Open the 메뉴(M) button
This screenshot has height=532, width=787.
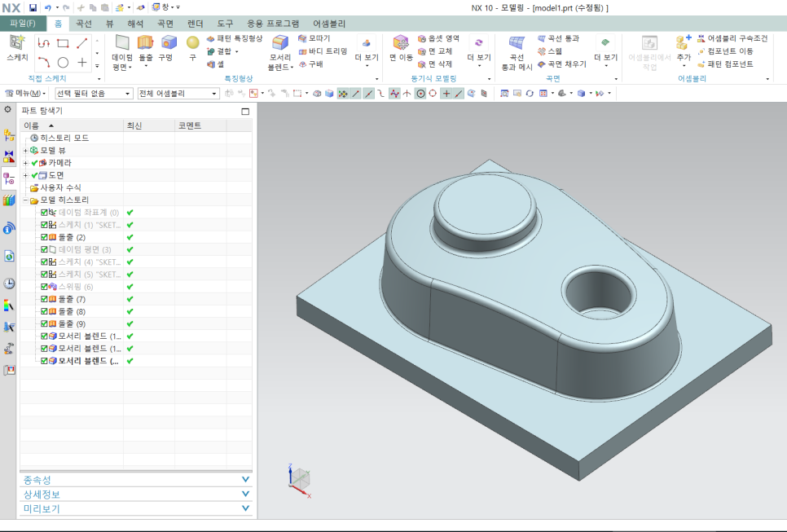pyautogui.click(x=24, y=94)
